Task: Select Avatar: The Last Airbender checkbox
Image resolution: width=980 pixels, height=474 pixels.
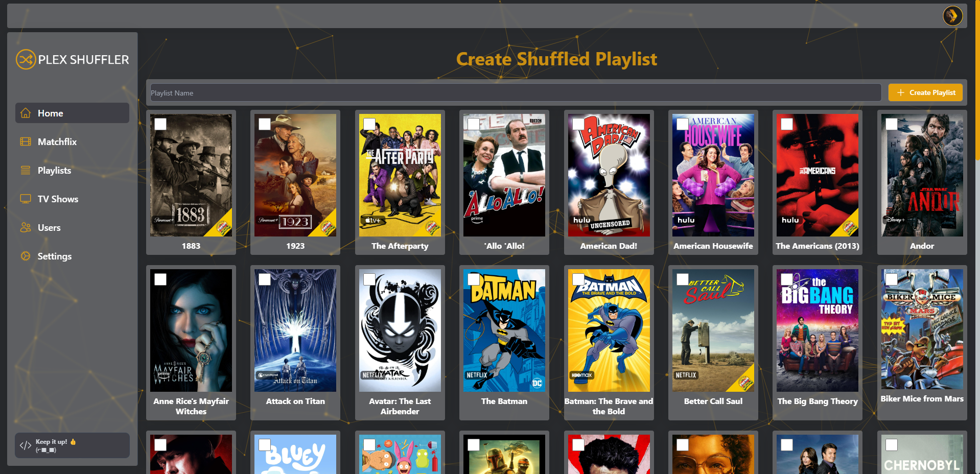Action: point(369,279)
